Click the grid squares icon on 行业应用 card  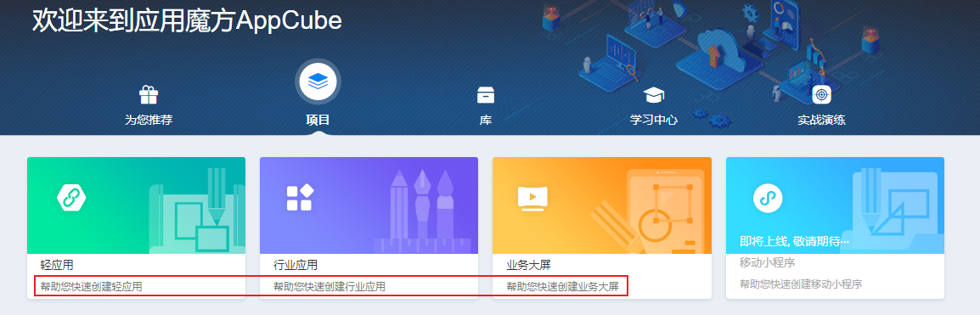(300, 198)
